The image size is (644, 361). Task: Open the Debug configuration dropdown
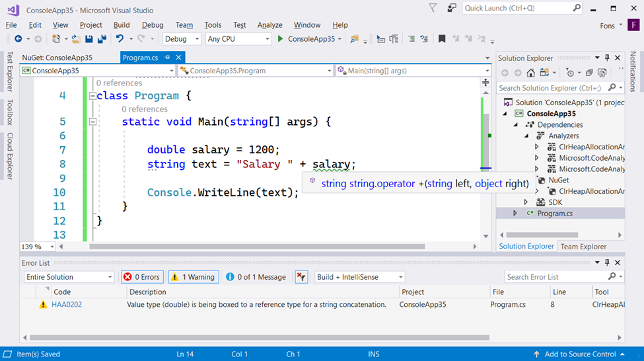[x=182, y=38]
